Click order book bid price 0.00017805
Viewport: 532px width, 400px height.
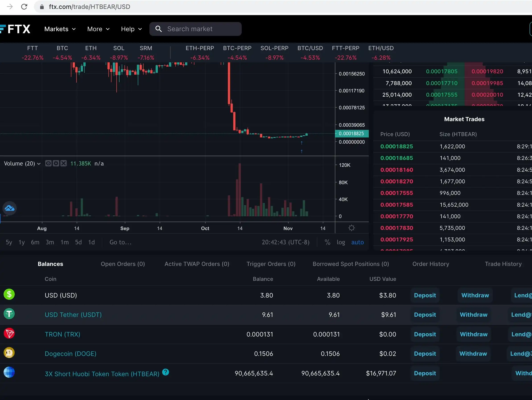click(x=441, y=71)
